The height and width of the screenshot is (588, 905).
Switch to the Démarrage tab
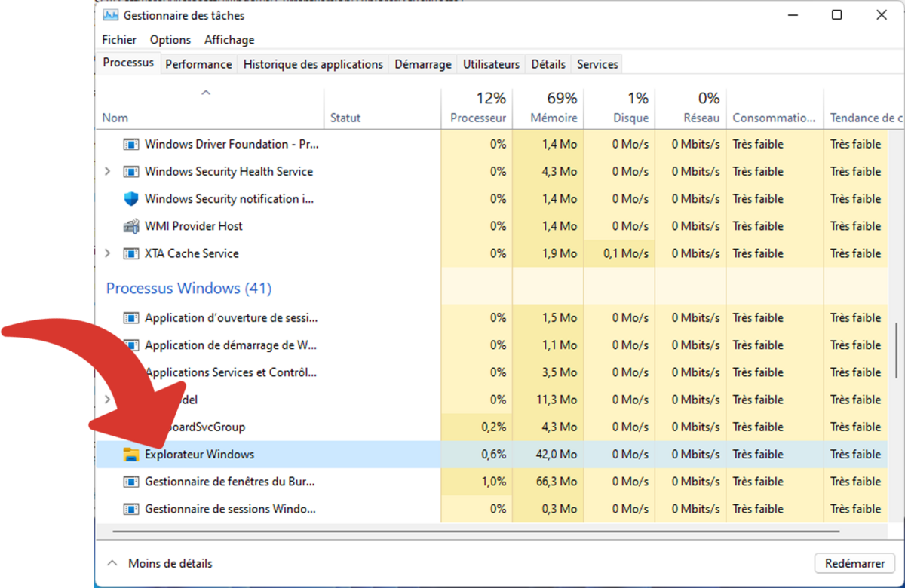[423, 64]
